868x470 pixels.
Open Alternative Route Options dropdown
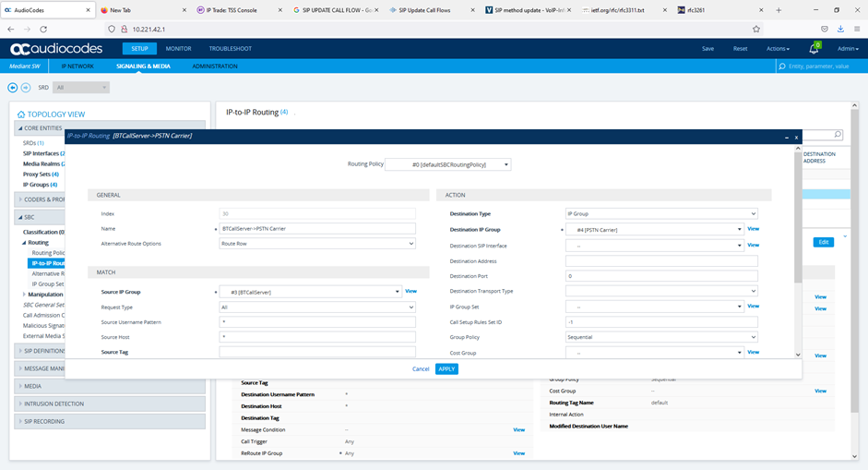coord(317,244)
